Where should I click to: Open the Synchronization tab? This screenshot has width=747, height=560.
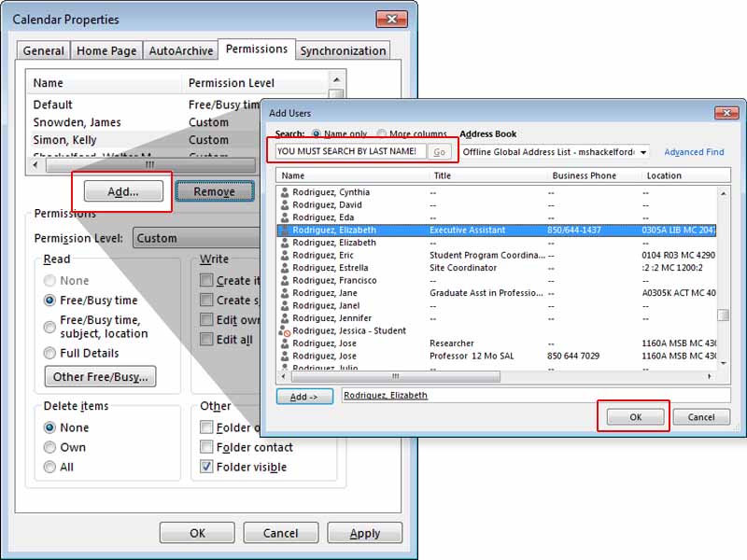[x=343, y=50]
